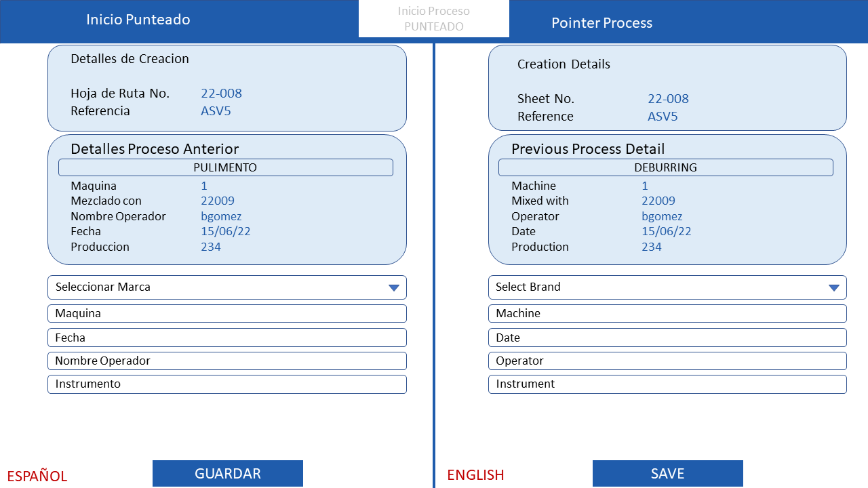Click the Date input field

(667, 338)
